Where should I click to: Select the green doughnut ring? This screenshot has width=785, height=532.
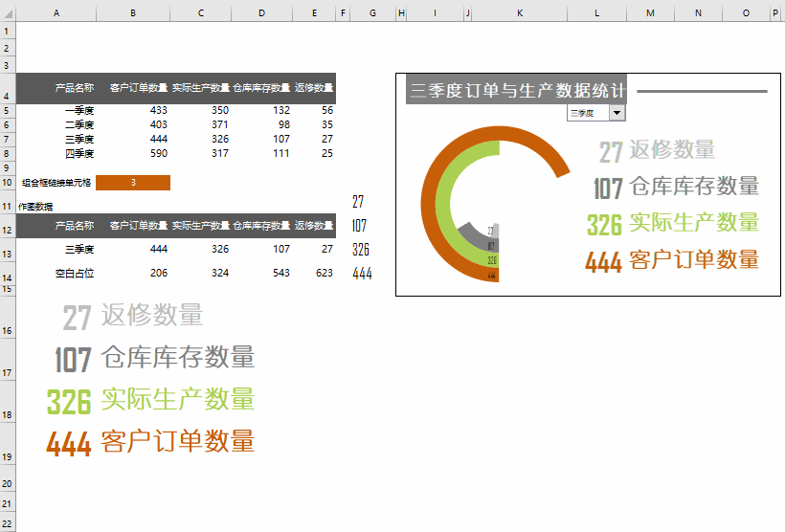click(443, 203)
